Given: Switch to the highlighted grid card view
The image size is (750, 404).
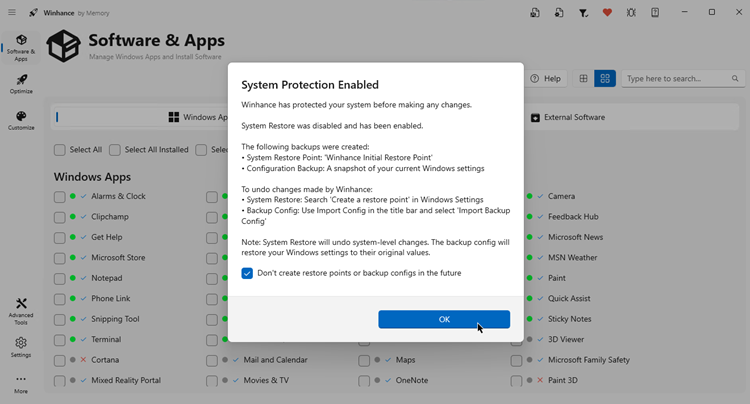Looking at the screenshot, I should pos(605,78).
